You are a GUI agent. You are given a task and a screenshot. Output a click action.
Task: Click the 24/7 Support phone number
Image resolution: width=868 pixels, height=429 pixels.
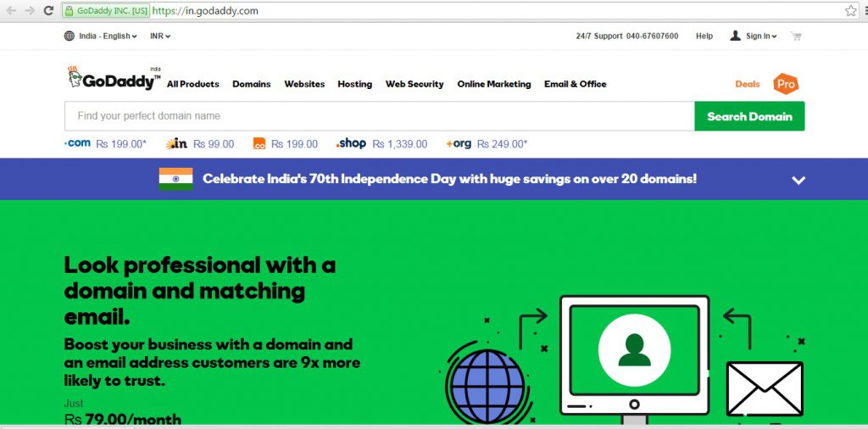click(x=652, y=36)
